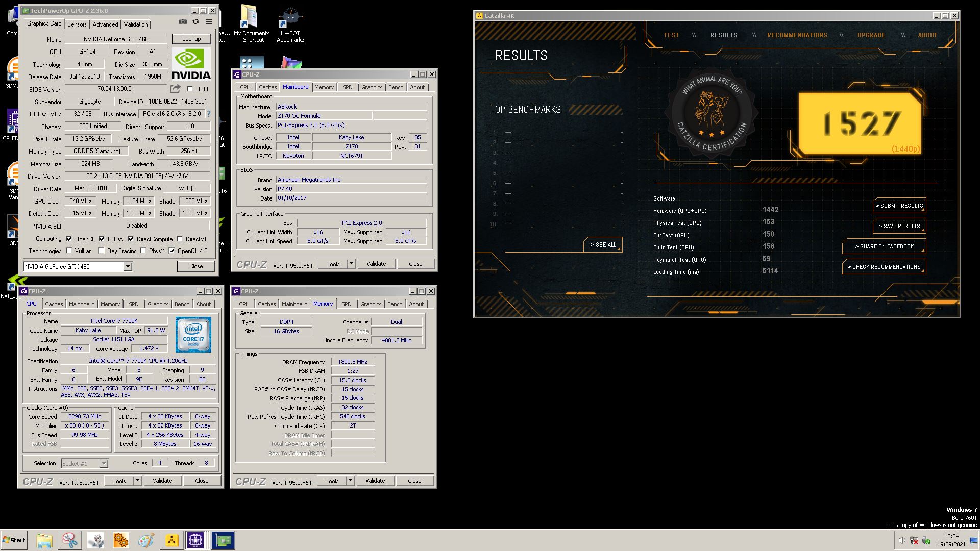Click the 1527 score panel in Catzilla
This screenshot has height=551, width=980.
[861, 123]
